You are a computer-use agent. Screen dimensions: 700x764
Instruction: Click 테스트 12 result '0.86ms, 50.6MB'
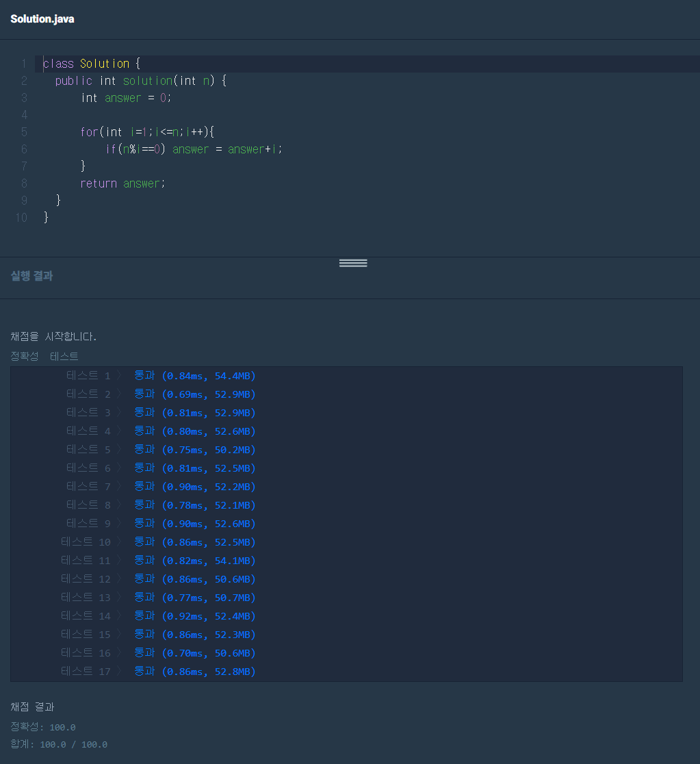click(x=209, y=580)
